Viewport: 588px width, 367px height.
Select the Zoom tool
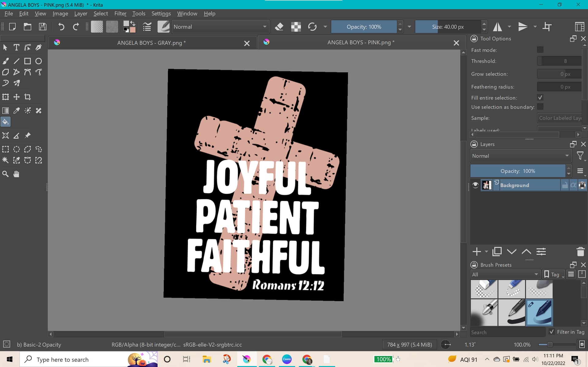pos(6,174)
